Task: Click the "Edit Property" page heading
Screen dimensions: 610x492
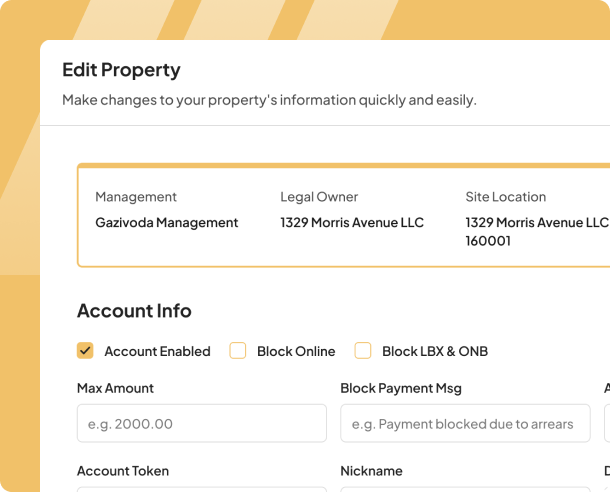Action: click(x=121, y=70)
